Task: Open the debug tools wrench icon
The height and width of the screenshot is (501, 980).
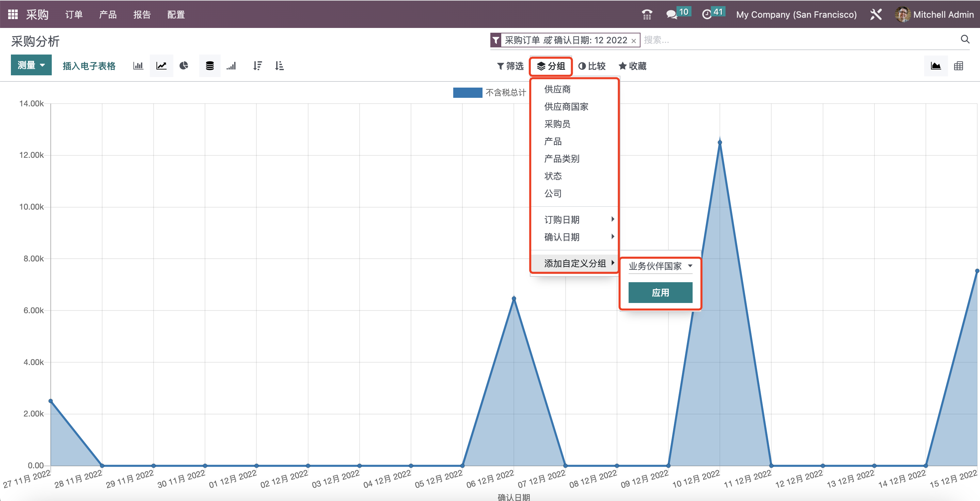Action: click(876, 14)
